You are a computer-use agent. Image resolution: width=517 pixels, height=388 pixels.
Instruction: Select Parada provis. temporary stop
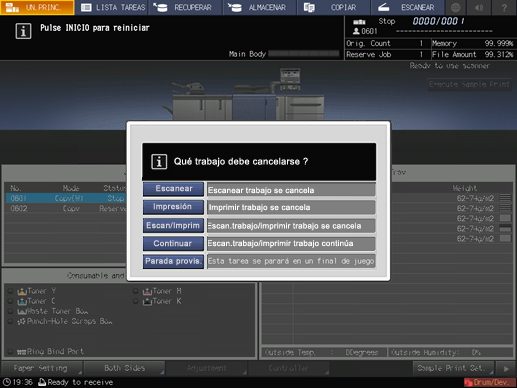point(173,261)
